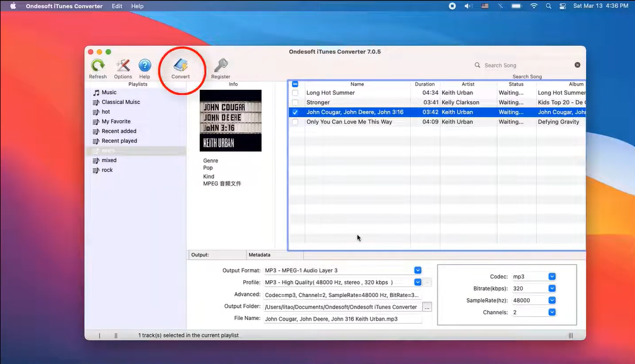Expand the Profile dropdown

418,282
